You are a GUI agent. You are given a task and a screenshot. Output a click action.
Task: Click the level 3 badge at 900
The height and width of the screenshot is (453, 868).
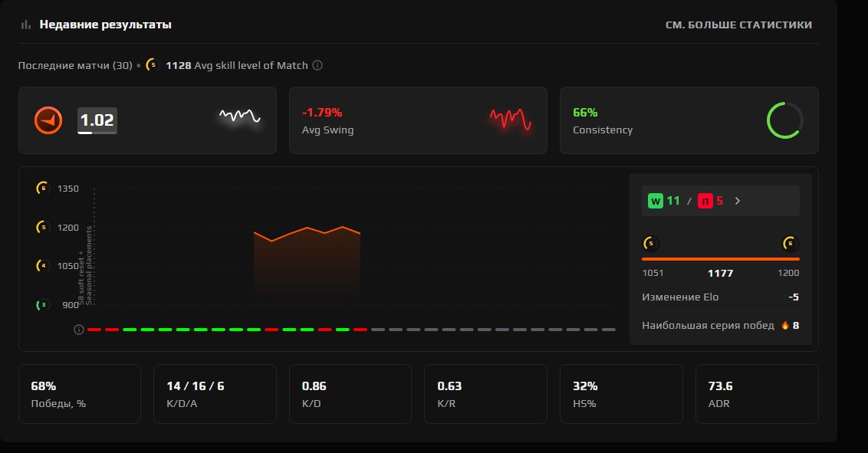pos(43,305)
